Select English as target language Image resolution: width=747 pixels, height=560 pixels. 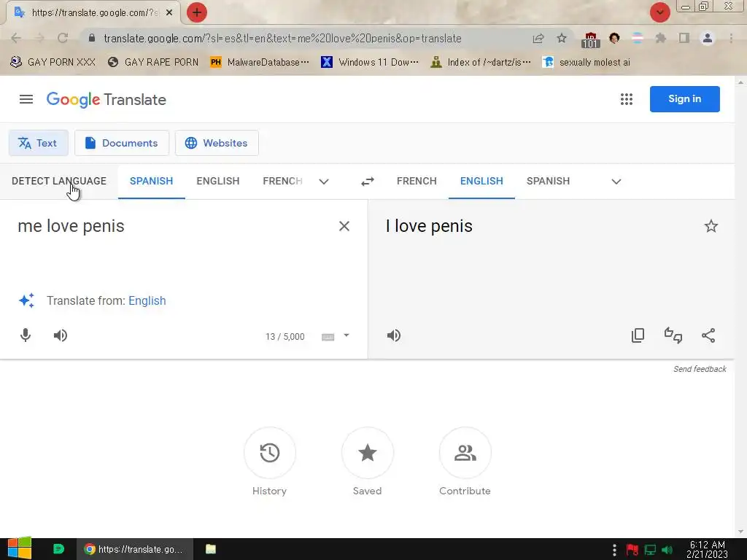click(x=481, y=181)
